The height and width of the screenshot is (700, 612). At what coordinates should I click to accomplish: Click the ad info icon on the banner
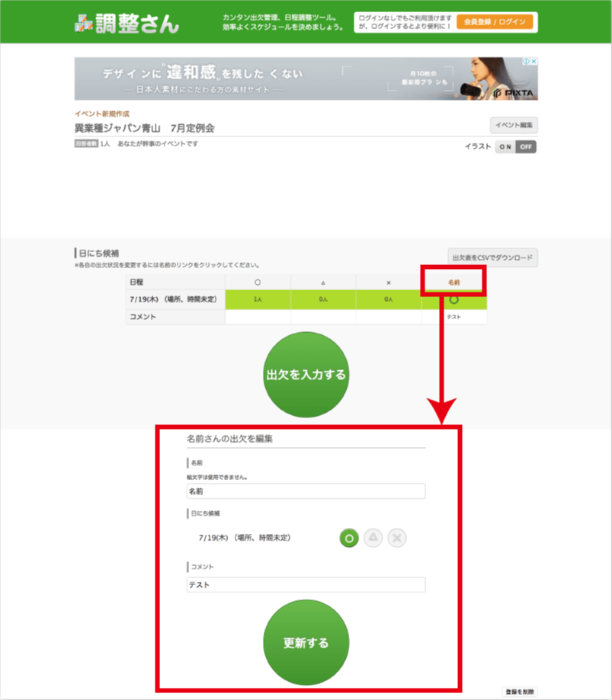526,62
